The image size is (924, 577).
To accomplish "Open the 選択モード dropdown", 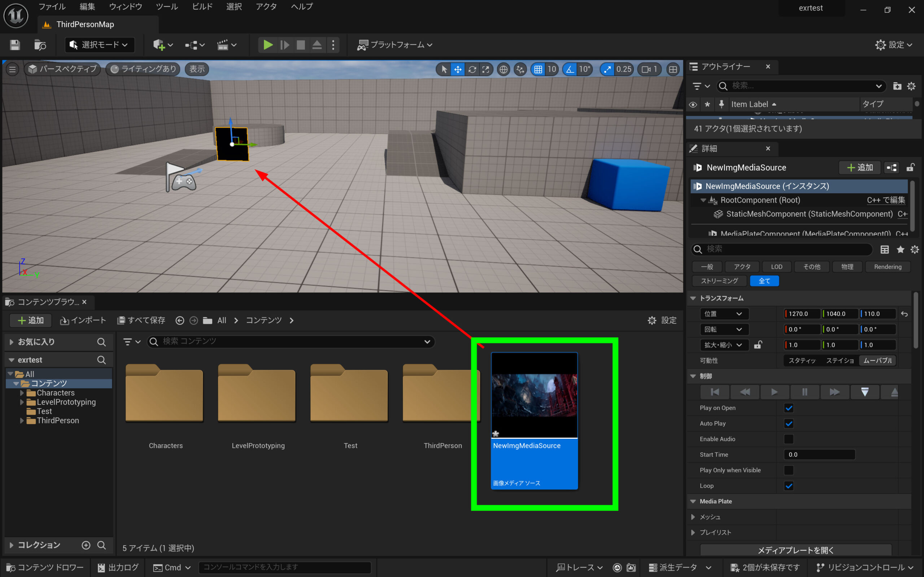I will pos(100,45).
